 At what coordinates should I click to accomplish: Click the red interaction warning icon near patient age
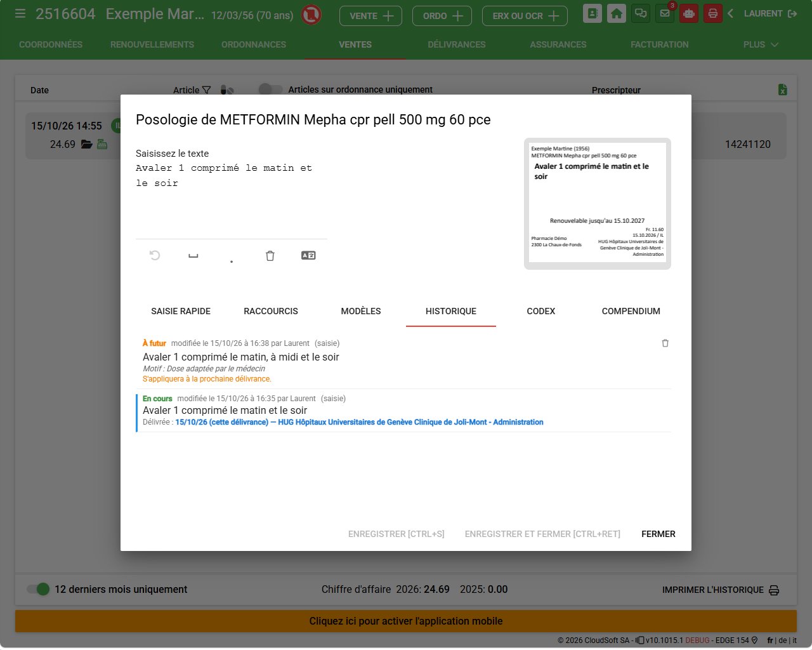311,14
